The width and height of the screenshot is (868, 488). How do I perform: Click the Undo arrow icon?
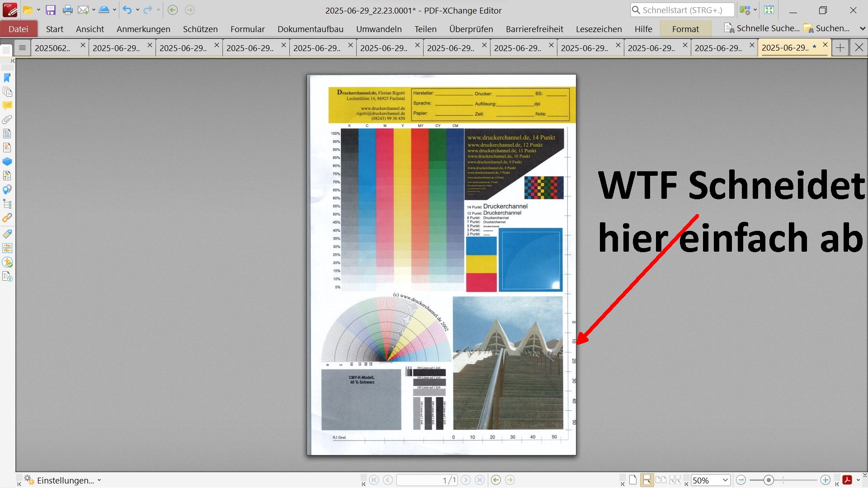127,10
